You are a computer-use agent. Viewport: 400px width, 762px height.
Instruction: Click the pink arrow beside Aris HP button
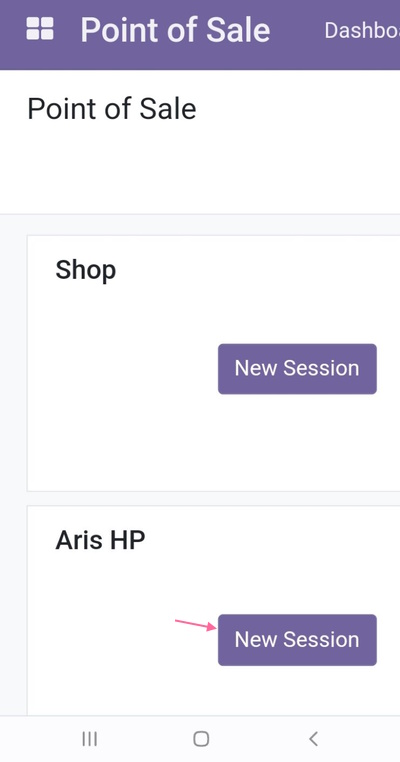tap(195, 625)
